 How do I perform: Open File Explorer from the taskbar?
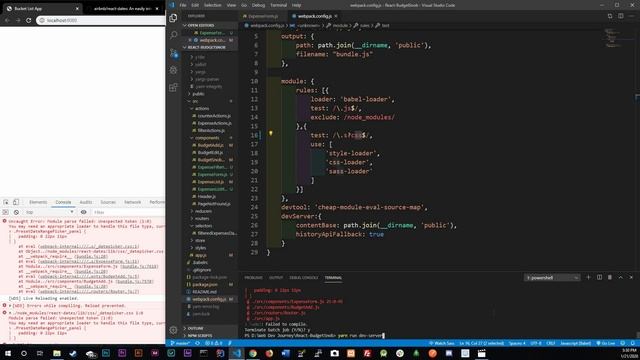pyautogui.click(x=57, y=353)
